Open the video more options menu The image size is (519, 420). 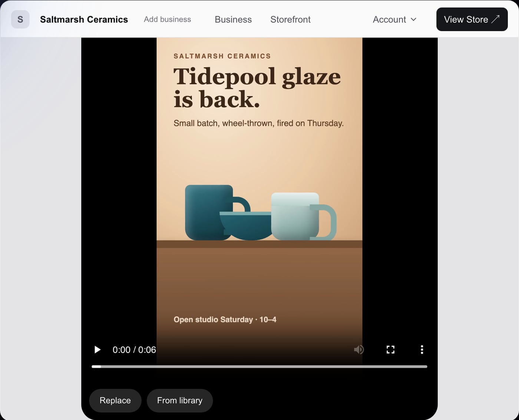point(422,350)
